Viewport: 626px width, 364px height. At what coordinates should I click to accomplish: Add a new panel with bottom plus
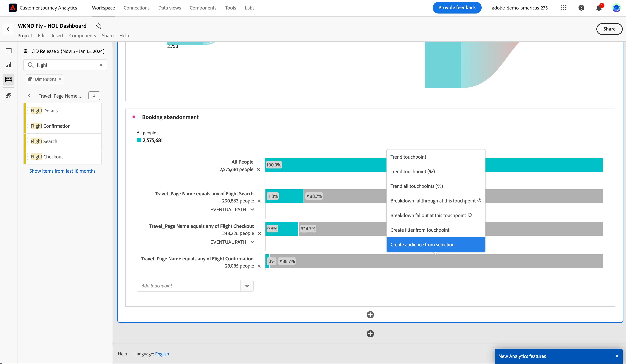[370, 334]
